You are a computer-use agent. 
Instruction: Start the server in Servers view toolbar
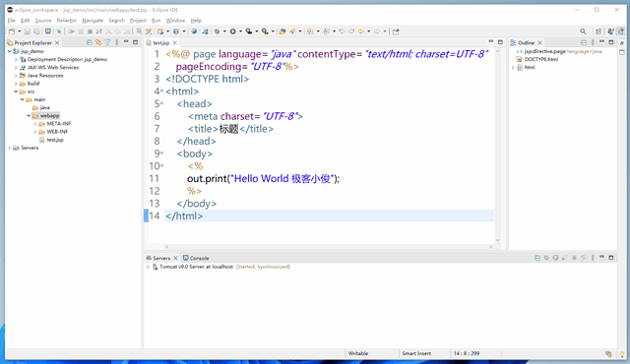coord(555,258)
